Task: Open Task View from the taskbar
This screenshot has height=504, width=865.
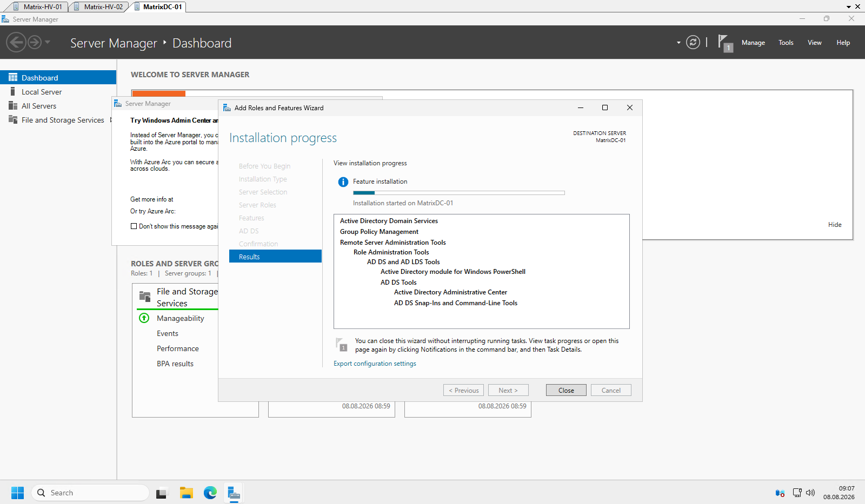Action: [162, 493]
